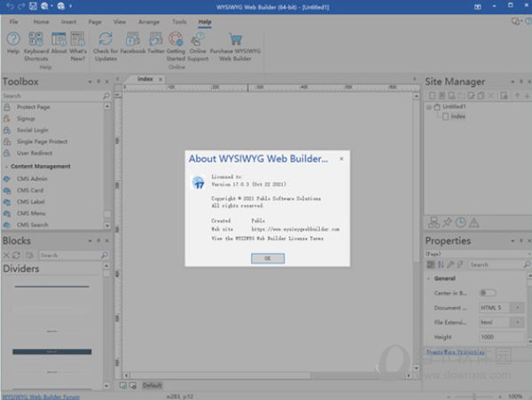Click the clock icon below Site Manager
This screenshot has height=400, width=532.
tap(460, 223)
